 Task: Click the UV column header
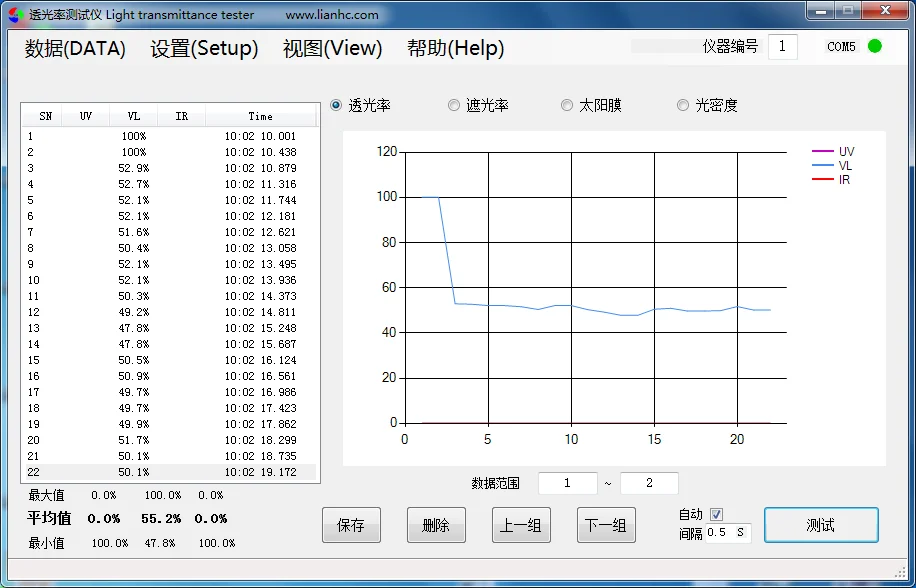point(86,116)
